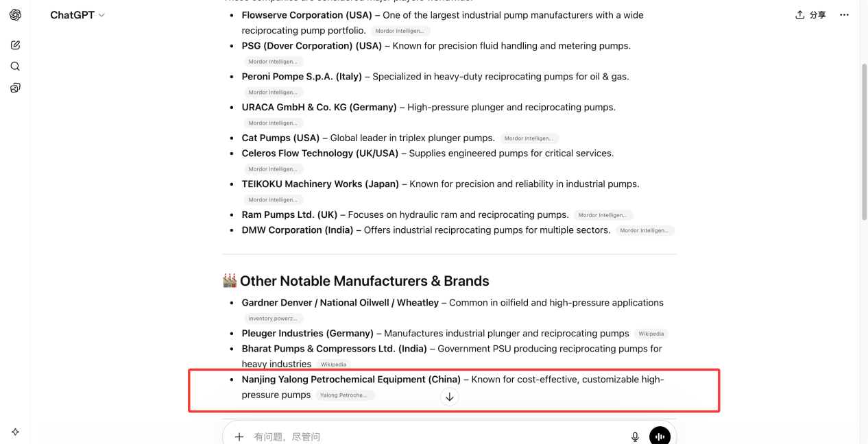Open the library images icon in the sidebar

[x=15, y=88]
